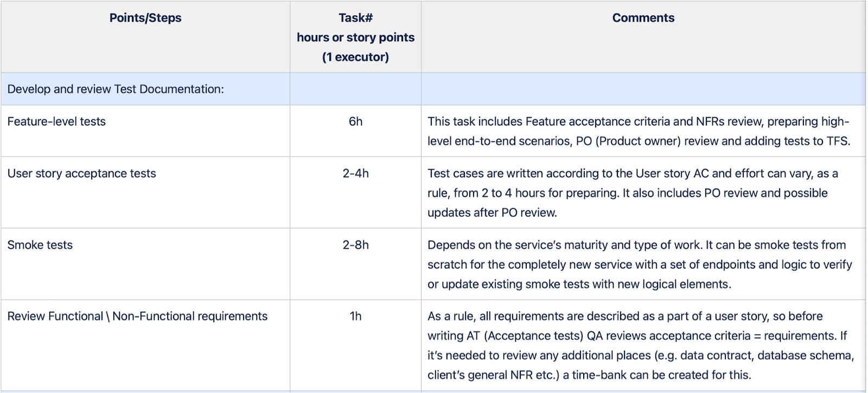The image size is (868, 393).
Task: Click the Feature-level tests cell
Action: pos(56,121)
